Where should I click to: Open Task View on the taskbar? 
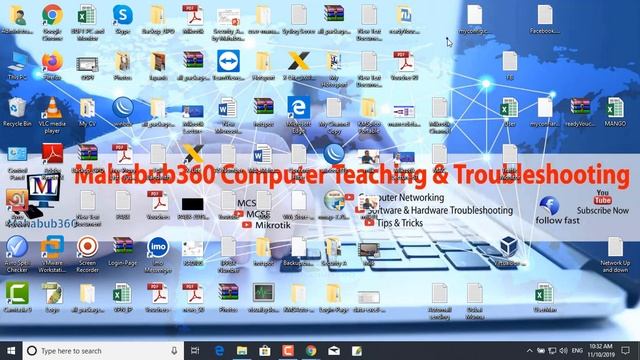[x=195, y=351]
